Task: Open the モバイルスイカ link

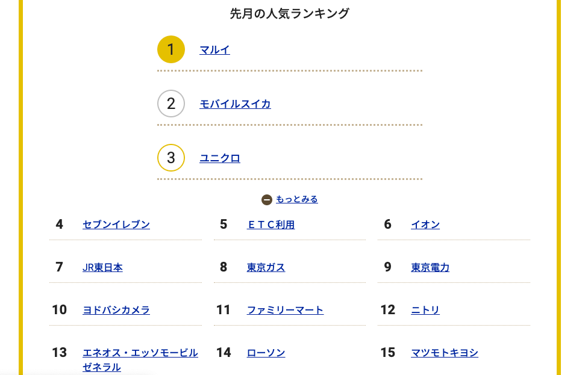Action: click(x=235, y=104)
